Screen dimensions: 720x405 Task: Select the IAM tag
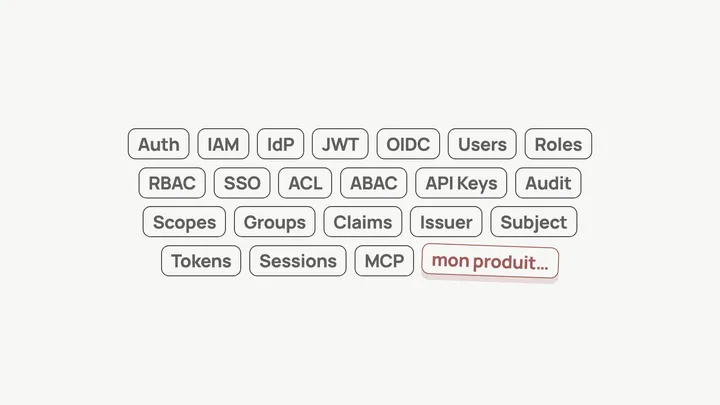tap(223, 144)
